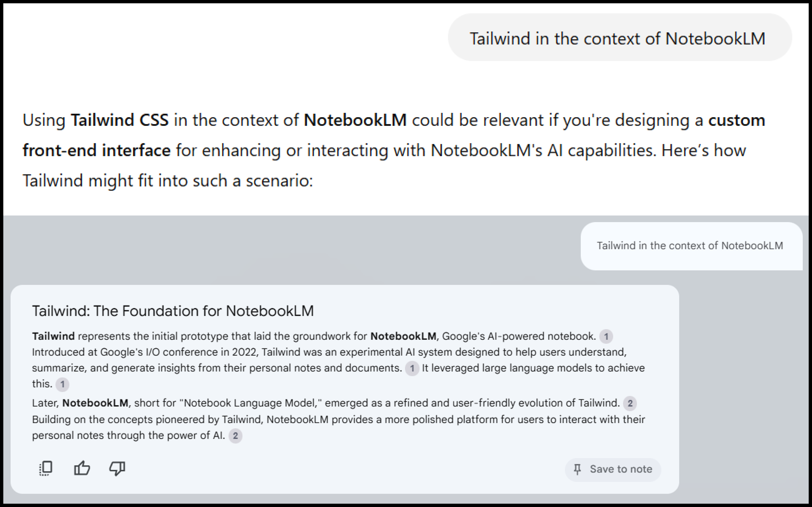
Task: Click the thumbs down icon
Action: click(117, 468)
